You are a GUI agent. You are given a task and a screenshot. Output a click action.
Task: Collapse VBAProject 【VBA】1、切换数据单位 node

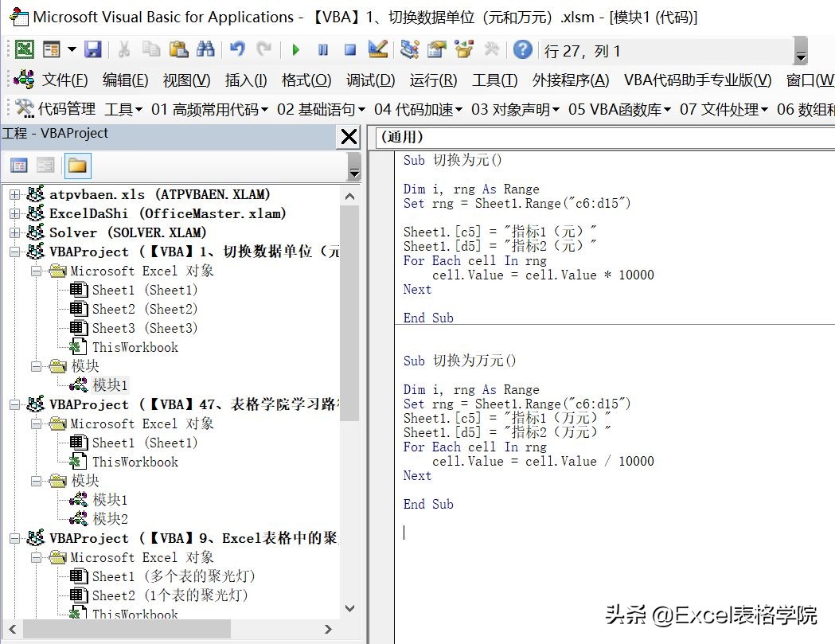[x=15, y=252]
